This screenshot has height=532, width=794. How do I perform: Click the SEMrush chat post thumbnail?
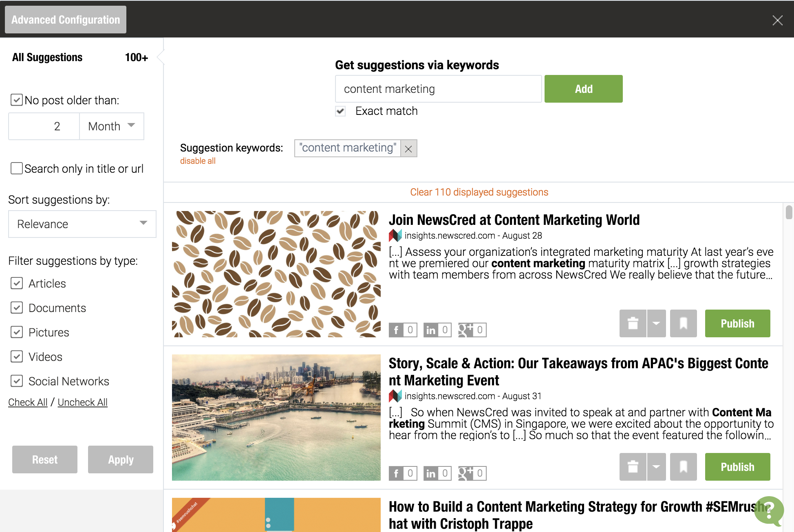click(276, 514)
